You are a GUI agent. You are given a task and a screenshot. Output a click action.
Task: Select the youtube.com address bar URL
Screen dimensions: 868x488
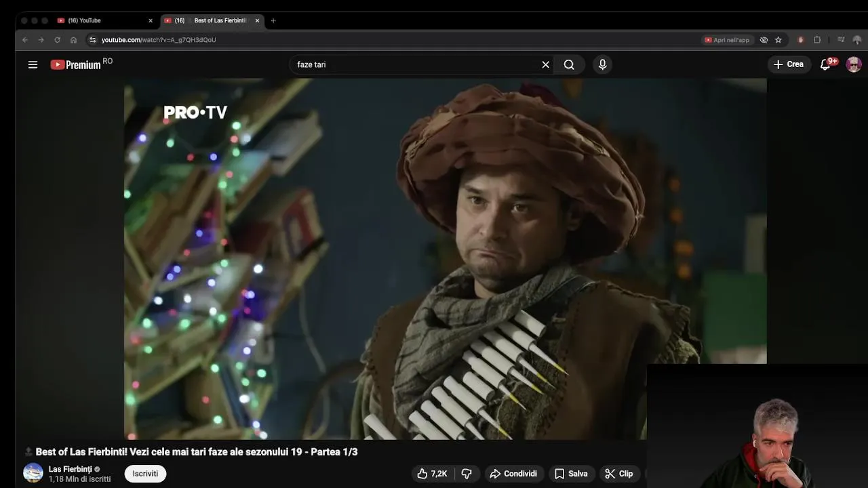click(159, 40)
